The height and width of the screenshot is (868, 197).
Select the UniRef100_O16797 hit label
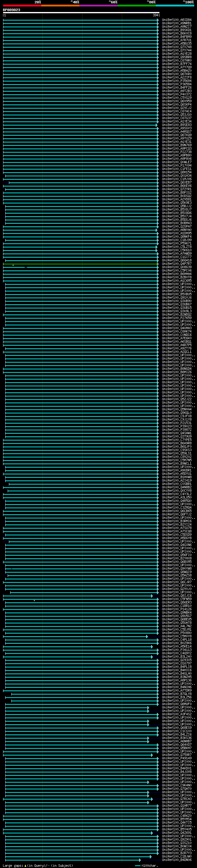(177, 664)
